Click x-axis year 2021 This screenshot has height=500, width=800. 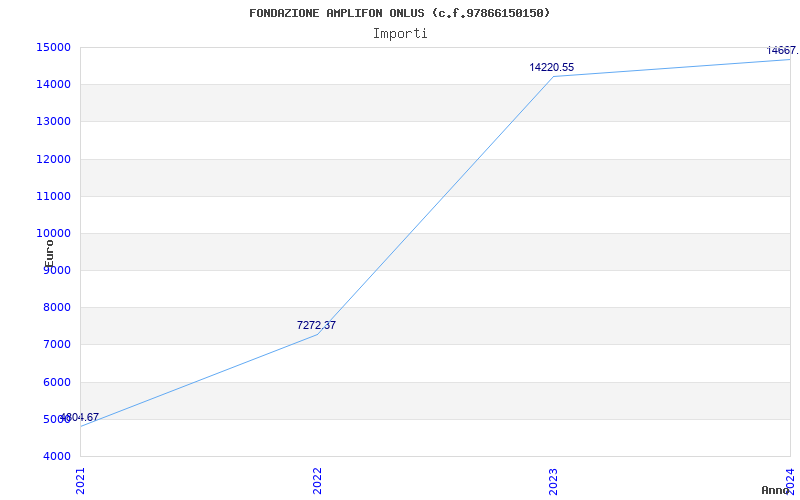(x=81, y=481)
